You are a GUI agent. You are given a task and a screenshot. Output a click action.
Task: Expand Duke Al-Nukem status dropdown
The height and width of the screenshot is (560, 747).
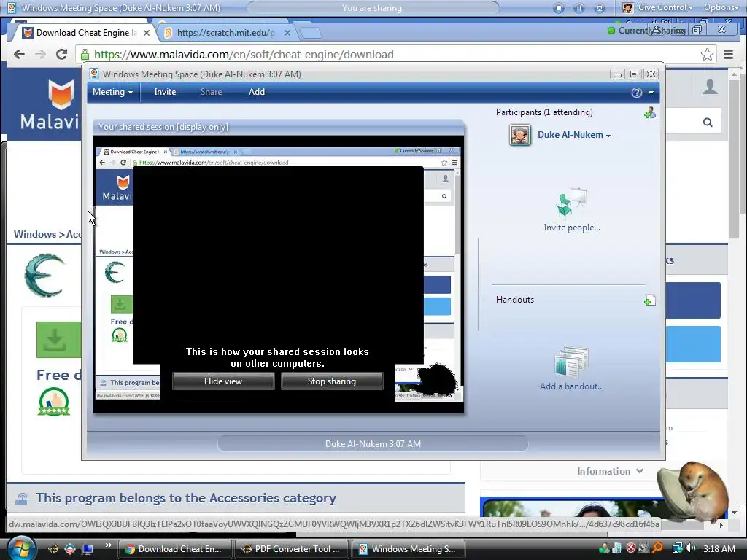608,136
